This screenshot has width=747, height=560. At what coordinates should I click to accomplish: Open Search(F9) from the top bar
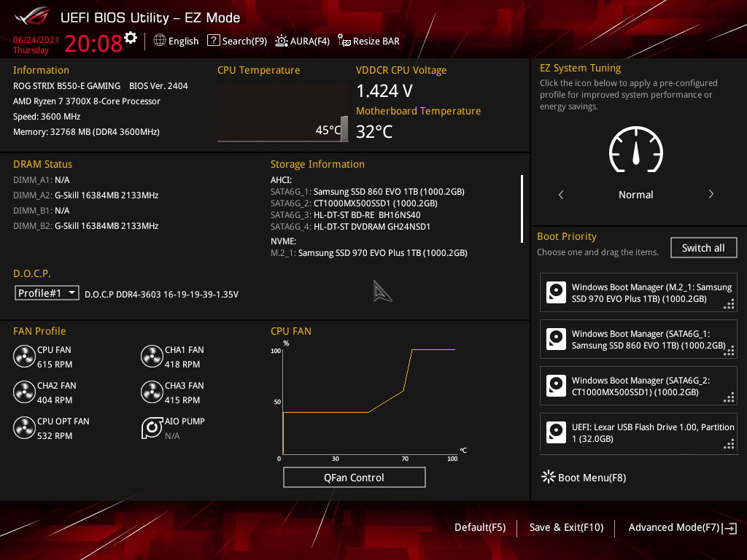tap(237, 41)
